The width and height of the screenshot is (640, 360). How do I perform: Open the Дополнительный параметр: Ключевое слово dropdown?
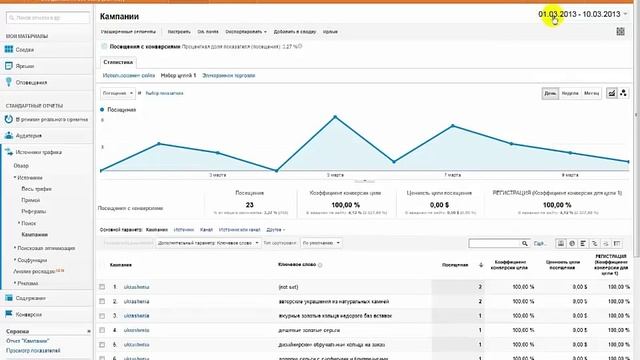tap(208, 243)
